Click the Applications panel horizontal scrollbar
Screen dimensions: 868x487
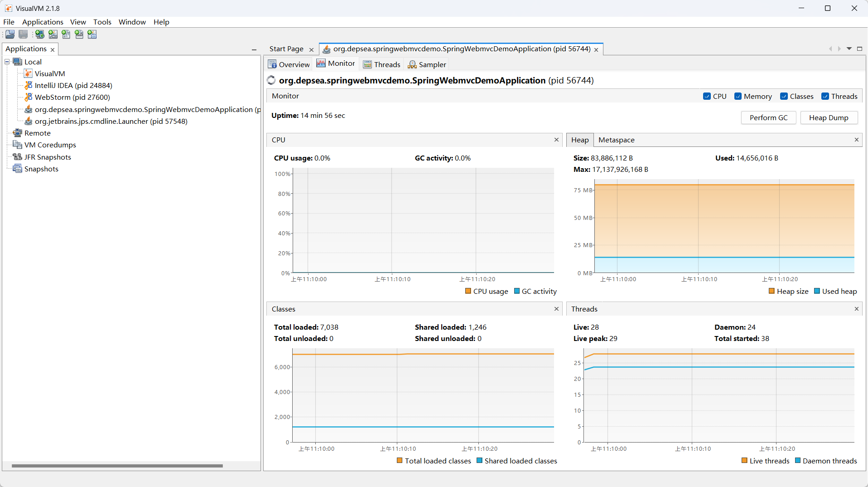pos(117,466)
